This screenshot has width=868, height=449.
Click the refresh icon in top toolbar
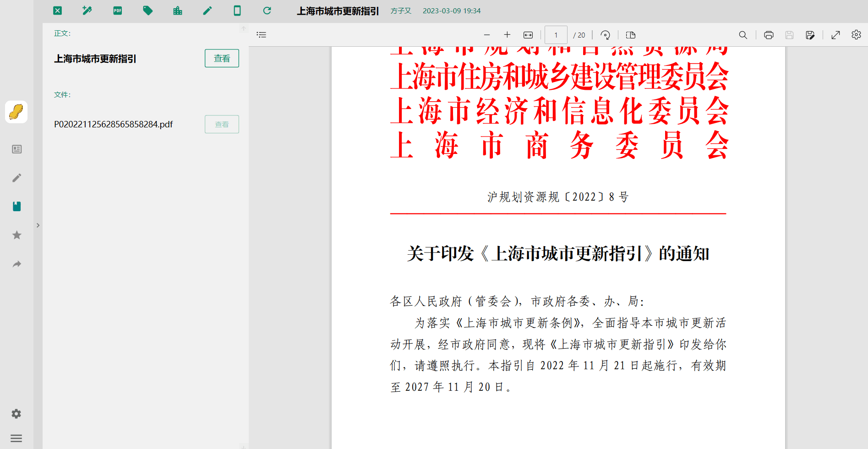click(267, 11)
